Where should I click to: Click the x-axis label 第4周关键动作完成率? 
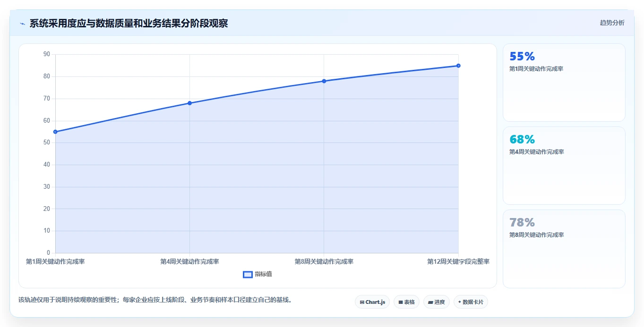pyautogui.click(x=189, y=261)
